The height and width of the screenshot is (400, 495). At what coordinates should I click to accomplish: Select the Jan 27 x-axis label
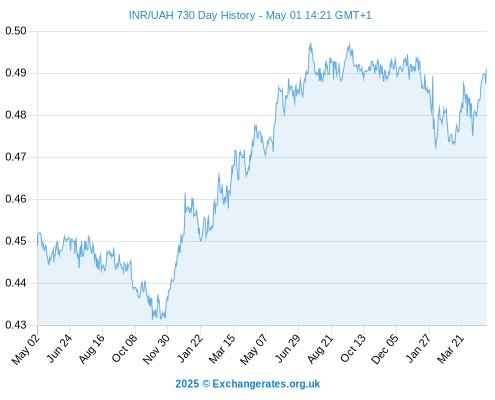click(418, 349)
